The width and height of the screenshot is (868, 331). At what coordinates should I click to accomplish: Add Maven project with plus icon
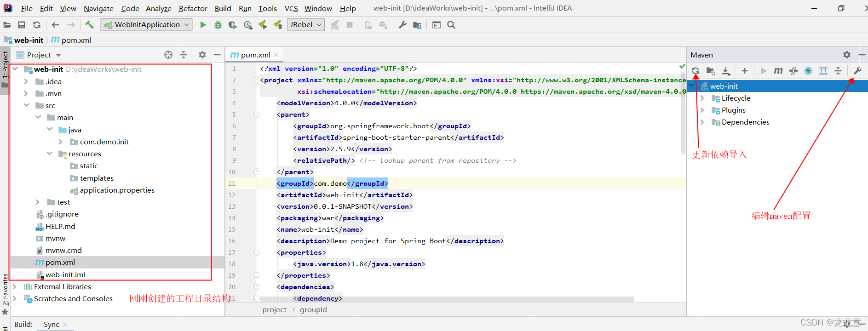click(745, 71)
